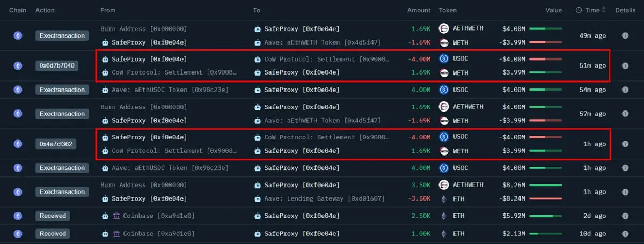Click Ethereum chain icon in 49m ago row
The image size is (644, 244).
[x=18, y=35]
